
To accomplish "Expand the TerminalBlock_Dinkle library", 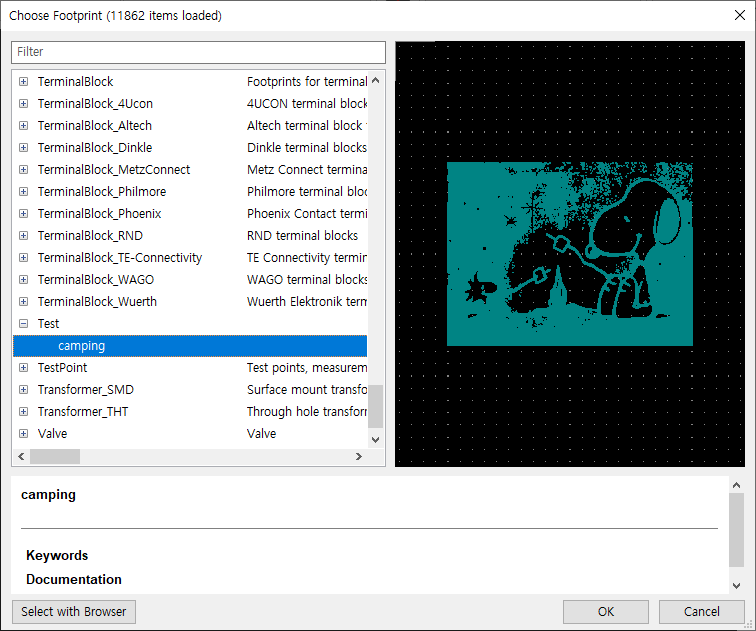I will click(x=23, y=148).
